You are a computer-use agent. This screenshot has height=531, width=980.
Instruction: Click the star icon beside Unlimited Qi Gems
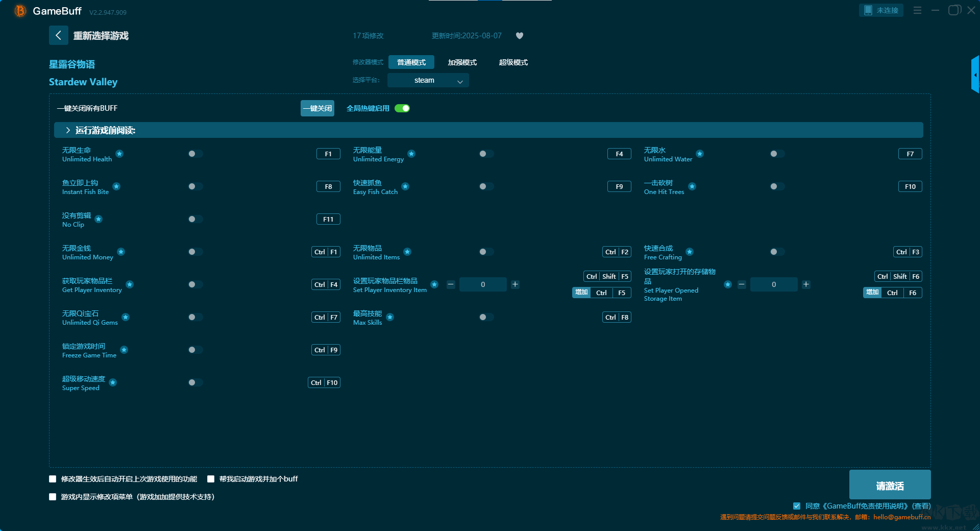coord(126,317)
